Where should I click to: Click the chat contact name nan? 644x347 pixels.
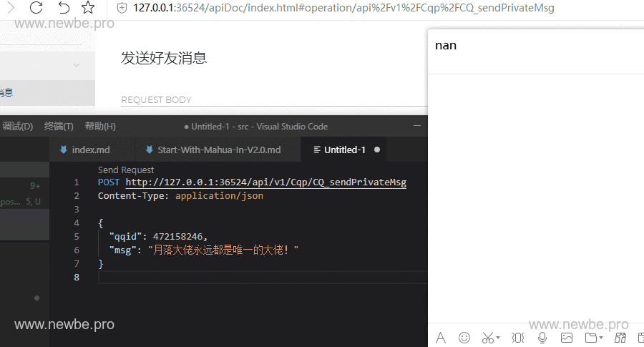pyautogui.click(x=446, y=46)
